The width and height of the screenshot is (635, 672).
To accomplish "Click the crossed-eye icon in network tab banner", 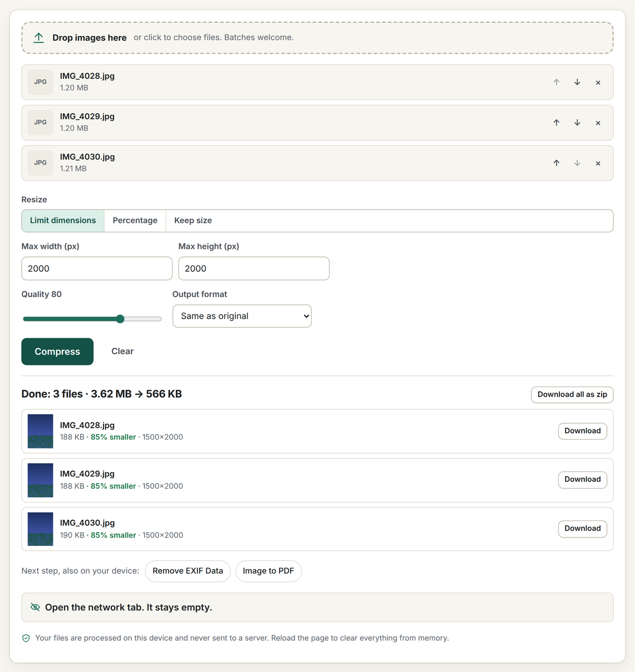I will [35, 607].
